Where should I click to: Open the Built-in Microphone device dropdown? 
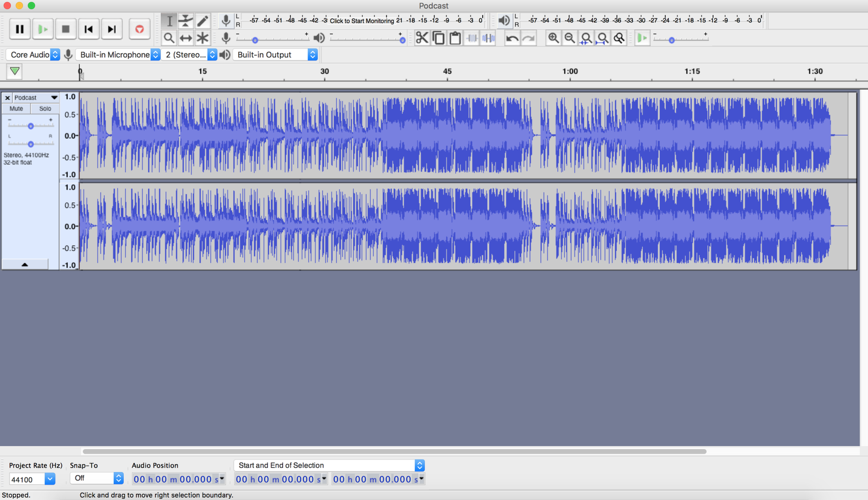pos(118,55)
